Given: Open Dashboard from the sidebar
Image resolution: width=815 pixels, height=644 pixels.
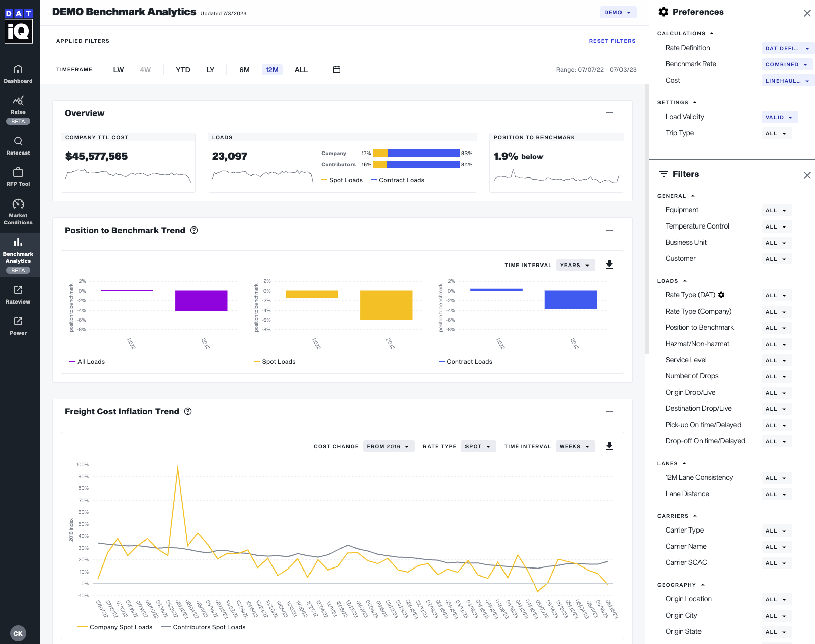Looking at the screenshot, I should pos(18,74).
